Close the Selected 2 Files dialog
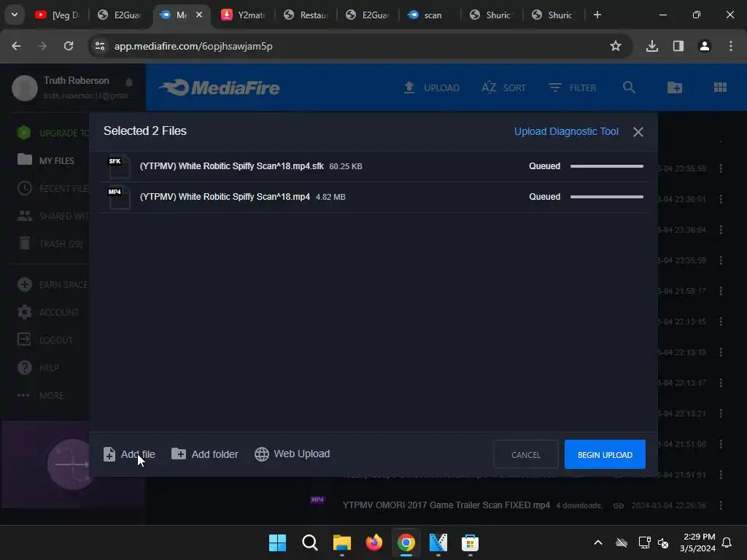 (x=638, y=132)
